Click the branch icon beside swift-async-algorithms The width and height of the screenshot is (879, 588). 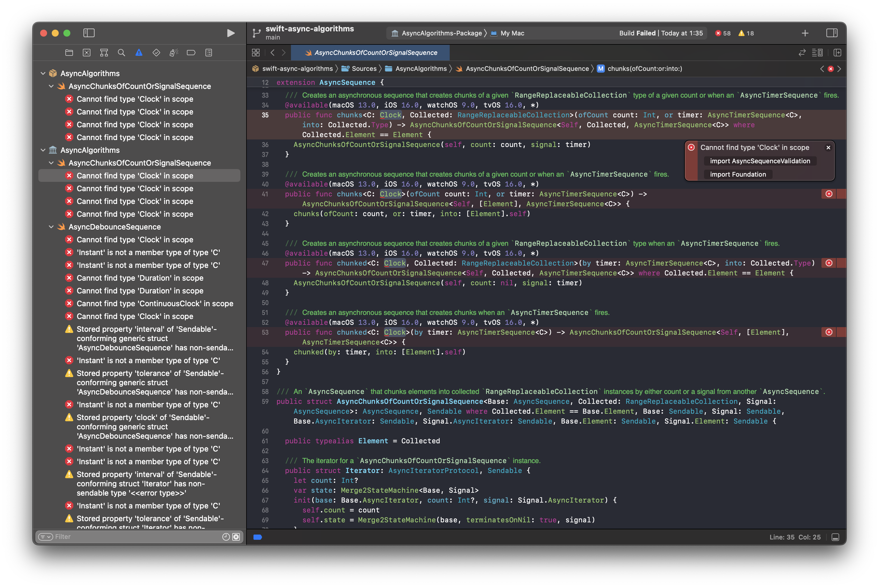tap(257, 33)
